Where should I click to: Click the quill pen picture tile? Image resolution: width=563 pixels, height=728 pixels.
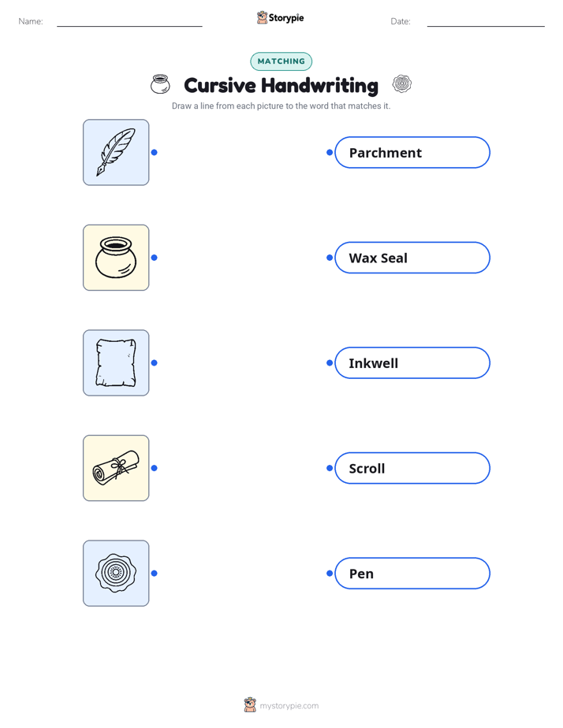pos(116,152)
